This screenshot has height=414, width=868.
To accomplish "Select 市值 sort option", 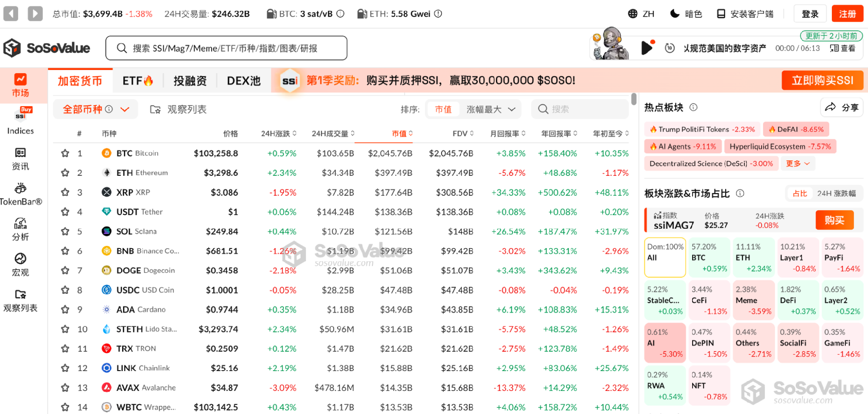I will (443, 109).
